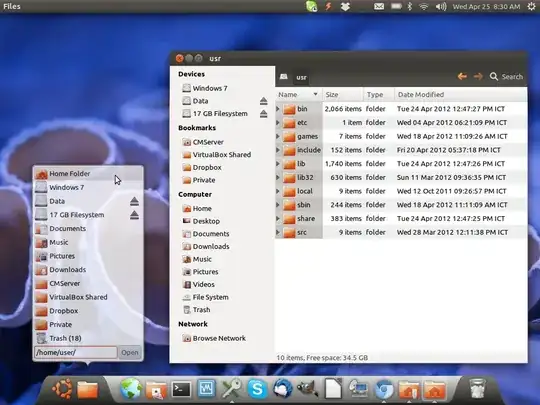This screenshot has width=540, height=405.
Task: Launch Skype from the dock
Action: [x=257, y=389]
